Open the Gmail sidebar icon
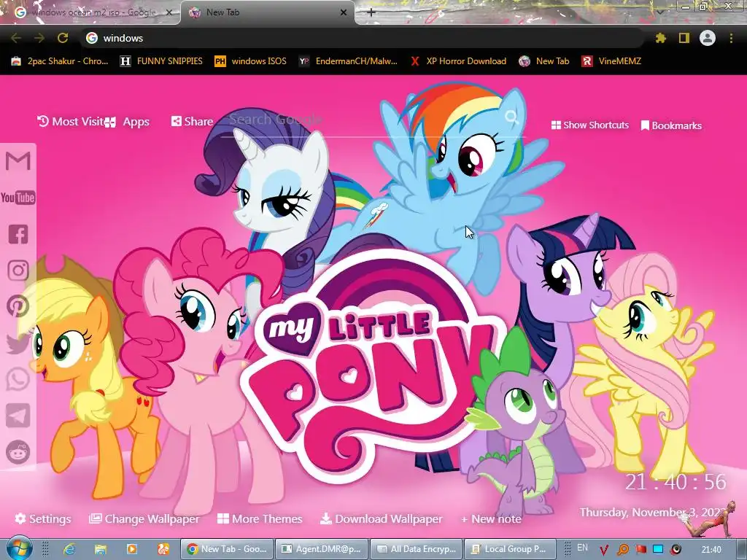The image size is (747, 560). point(18,161)
